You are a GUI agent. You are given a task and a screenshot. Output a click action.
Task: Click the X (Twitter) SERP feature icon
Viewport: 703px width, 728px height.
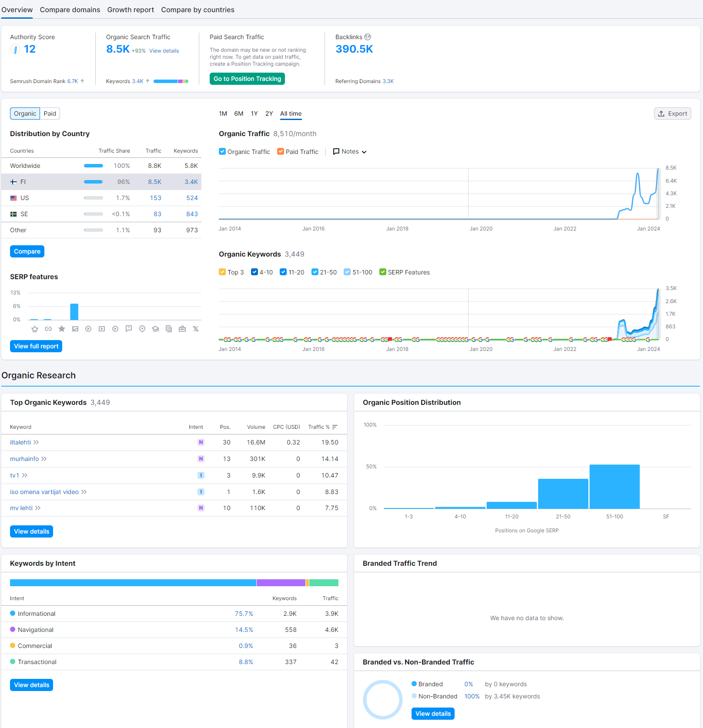pos(196,329)
